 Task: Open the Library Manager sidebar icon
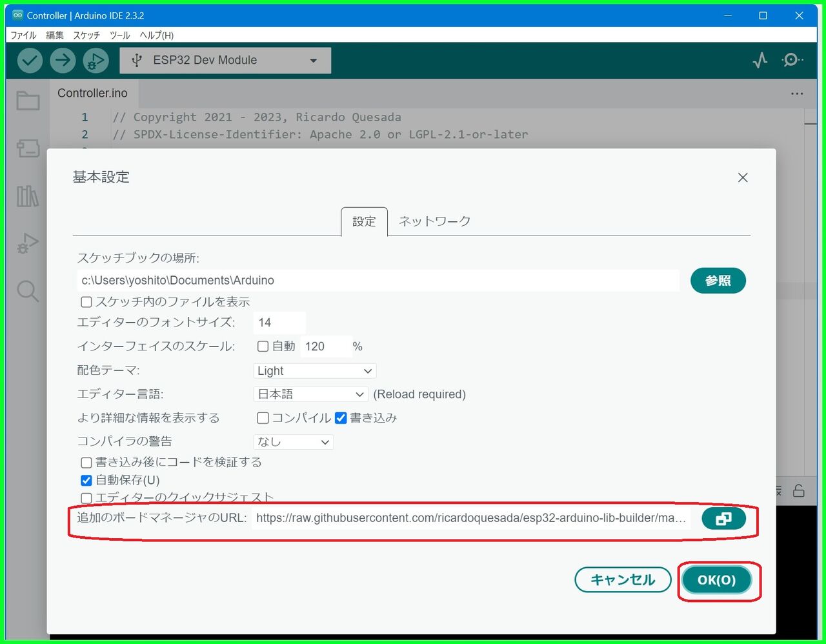click(27, 196)
